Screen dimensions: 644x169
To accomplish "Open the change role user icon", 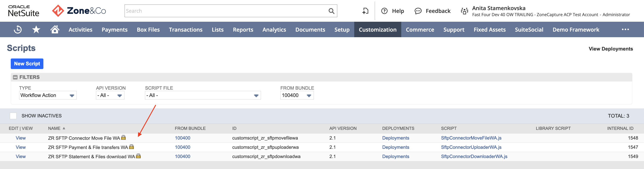I will (464, 11).
